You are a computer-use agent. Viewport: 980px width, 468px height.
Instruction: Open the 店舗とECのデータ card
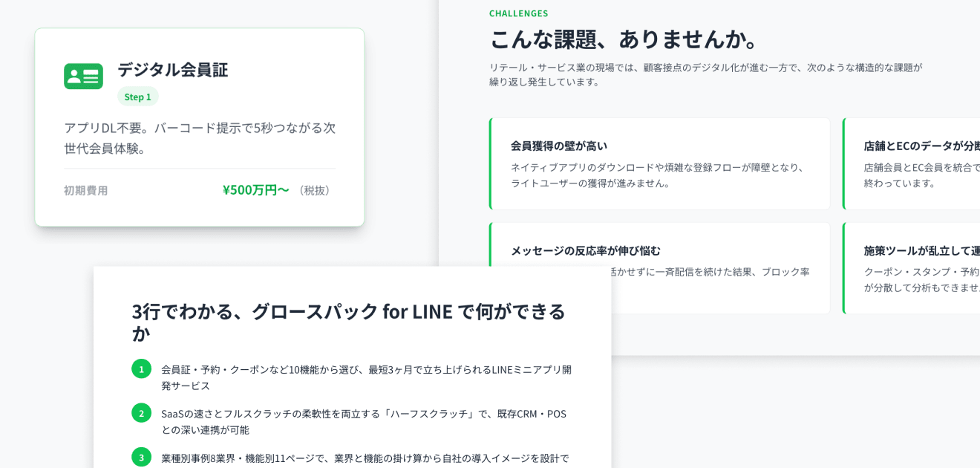click(x=912, y=163)
